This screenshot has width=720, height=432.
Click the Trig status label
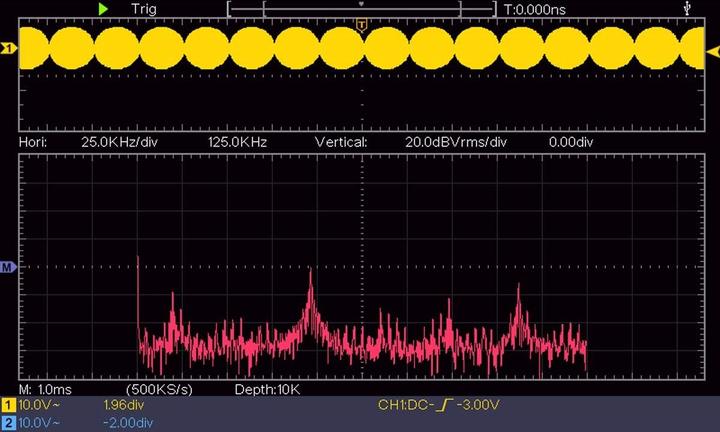[x=145, y=8]
